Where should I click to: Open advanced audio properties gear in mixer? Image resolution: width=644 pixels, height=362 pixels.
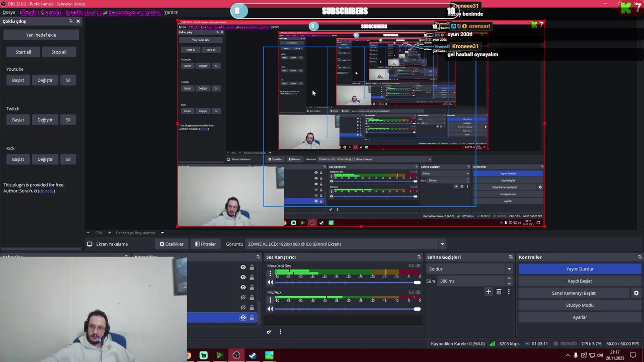click(x=269, y=332)
